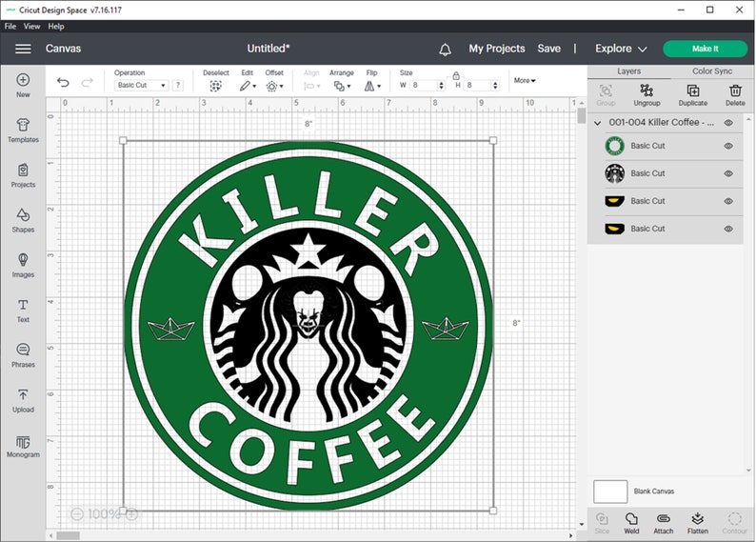Save the project
This screenshot has height=542, width=756.
click(549, 49)
